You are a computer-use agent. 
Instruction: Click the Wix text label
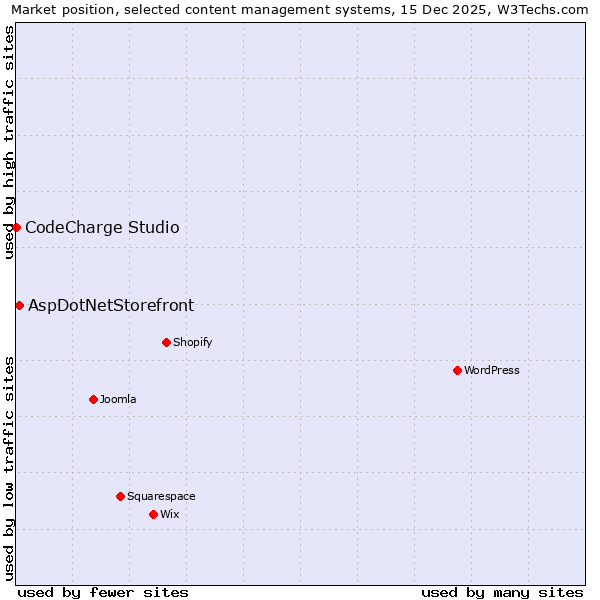point(170,515)
